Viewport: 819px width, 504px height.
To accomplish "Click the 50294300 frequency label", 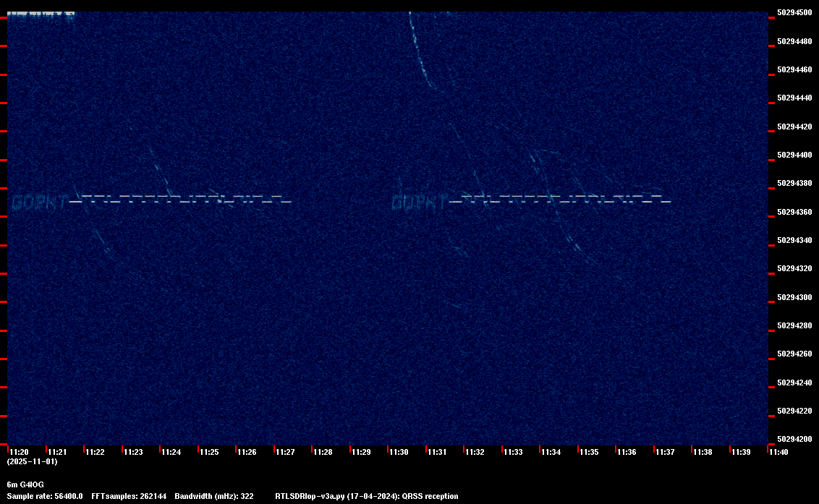I will 794,297.
